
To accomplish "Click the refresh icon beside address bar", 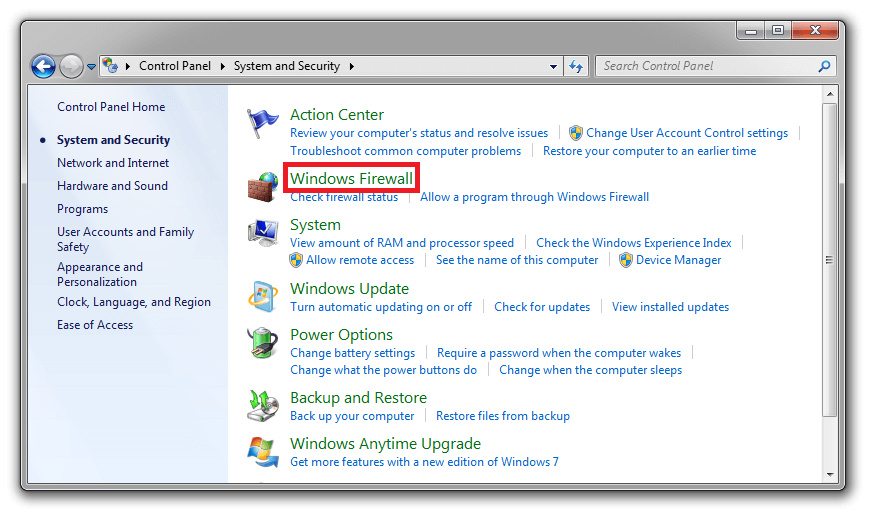I will 576,67.
